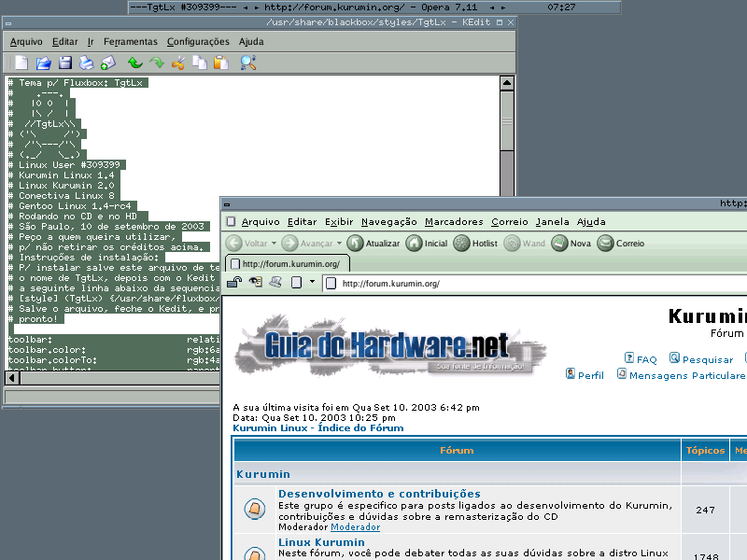Click the KEdit vertical scrollbar thumb
This screenshot has height=560, width=747.
click(507, 121)
